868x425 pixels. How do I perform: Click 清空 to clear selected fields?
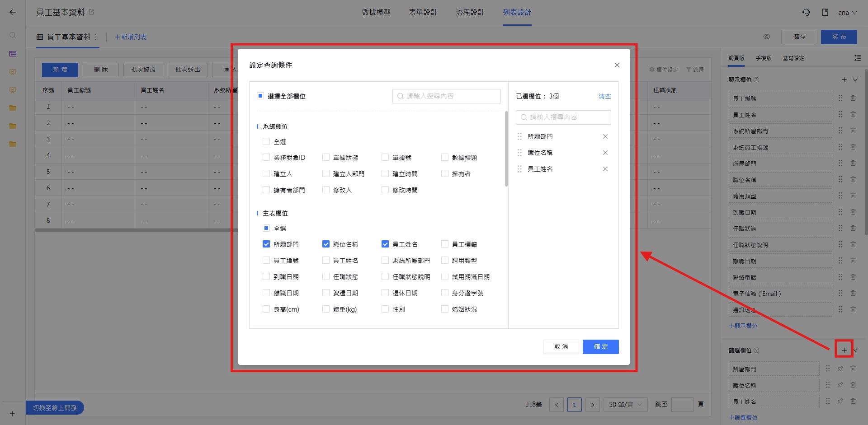[x=605, y=96]
